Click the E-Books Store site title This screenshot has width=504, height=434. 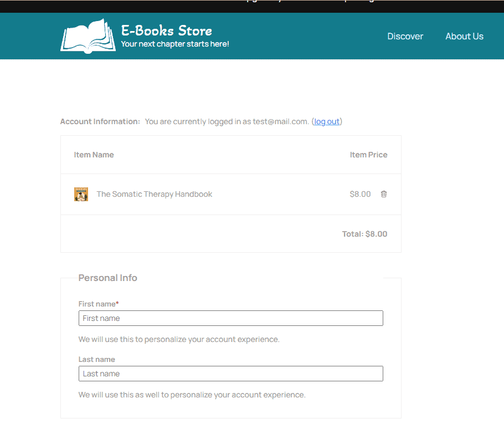166,30
